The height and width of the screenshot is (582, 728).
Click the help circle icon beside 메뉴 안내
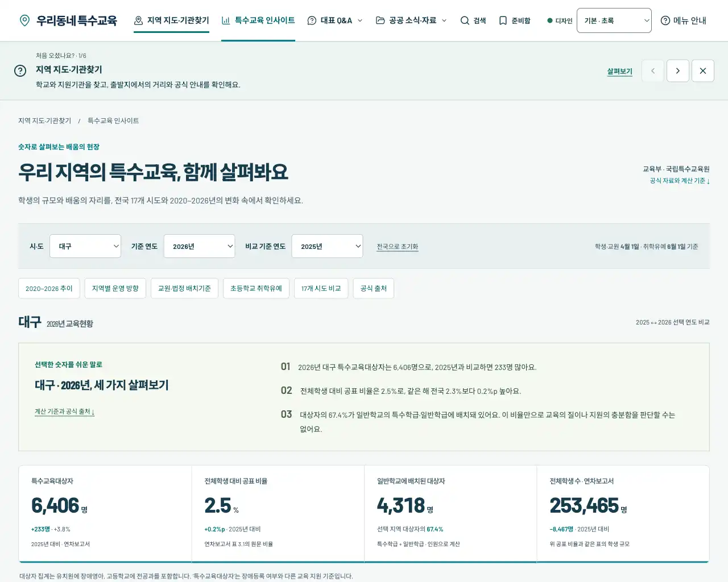click(x=665, y=20)
